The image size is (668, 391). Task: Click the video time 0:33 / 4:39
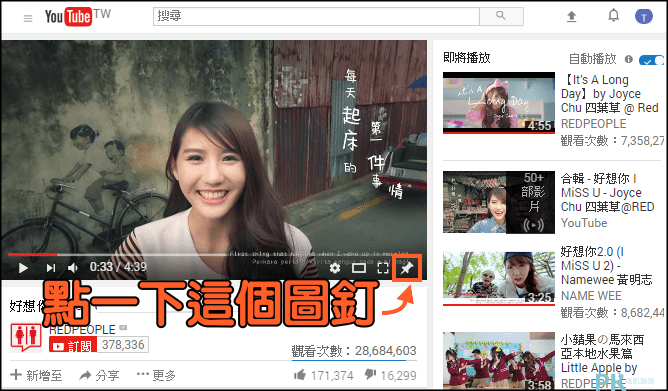pyautogui.click(x=118, y=267)
